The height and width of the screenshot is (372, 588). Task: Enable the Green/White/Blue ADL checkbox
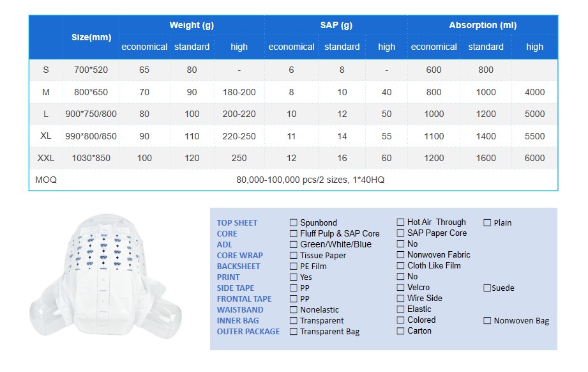coord(293,244)
